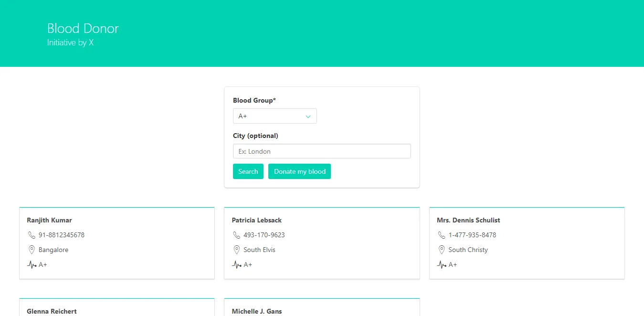Click A+ blood group on Ranjith Kumar's card
Viewport: 644px width, 316px height.
(x=43, y=264)
